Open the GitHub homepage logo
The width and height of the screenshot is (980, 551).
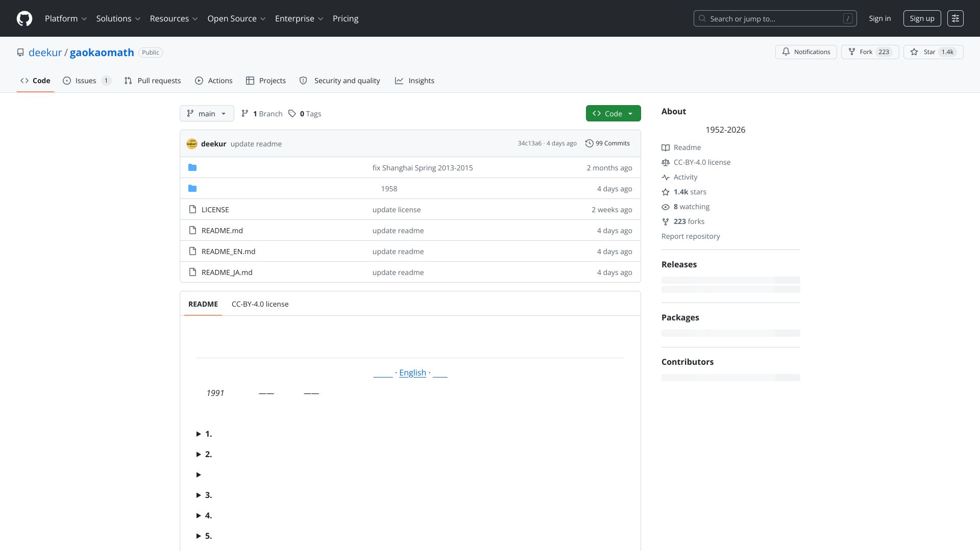[24, 18]
